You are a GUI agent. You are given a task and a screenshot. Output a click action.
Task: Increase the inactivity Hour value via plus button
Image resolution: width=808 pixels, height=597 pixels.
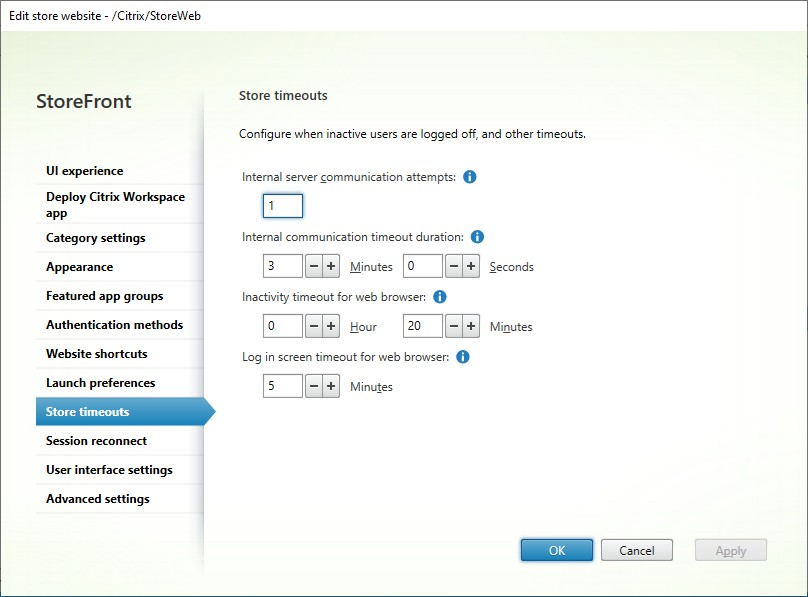331,325
